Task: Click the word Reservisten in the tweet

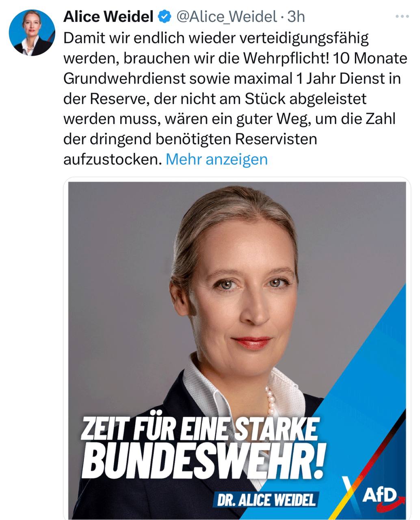Action: tap(276, 139)
